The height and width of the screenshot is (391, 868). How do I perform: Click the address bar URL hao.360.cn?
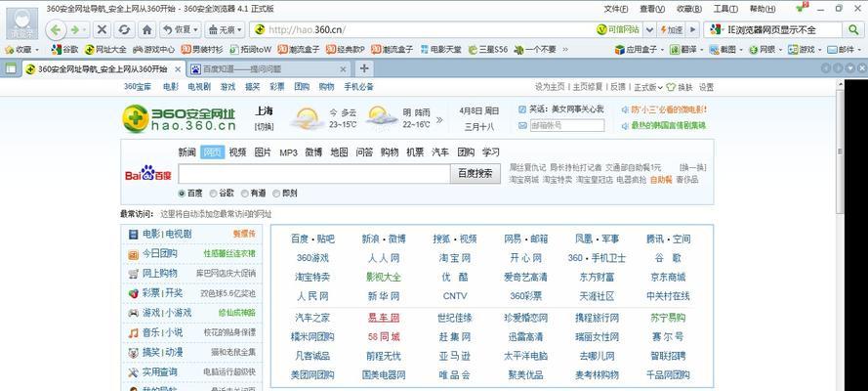click(308, 30)
